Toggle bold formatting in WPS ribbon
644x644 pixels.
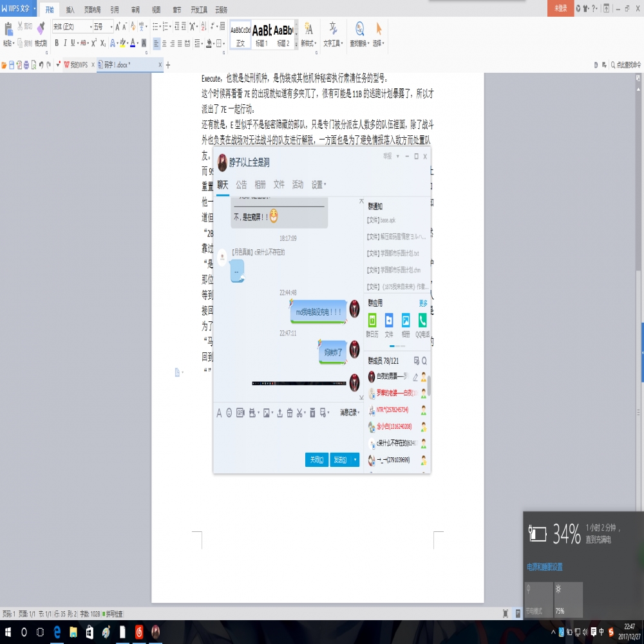coord(56,43)
